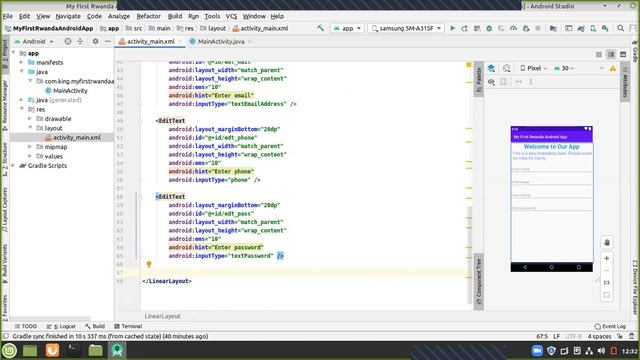Switch the editor to Split view
Image resolution: width=640 pixels, height=360 pixels.
point(611,54)
